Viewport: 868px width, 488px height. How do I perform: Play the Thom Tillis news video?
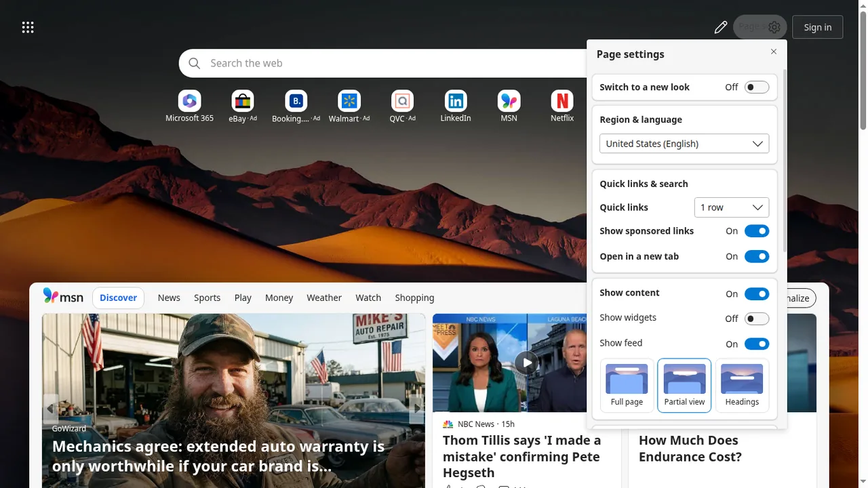click(x=526, y=363)
